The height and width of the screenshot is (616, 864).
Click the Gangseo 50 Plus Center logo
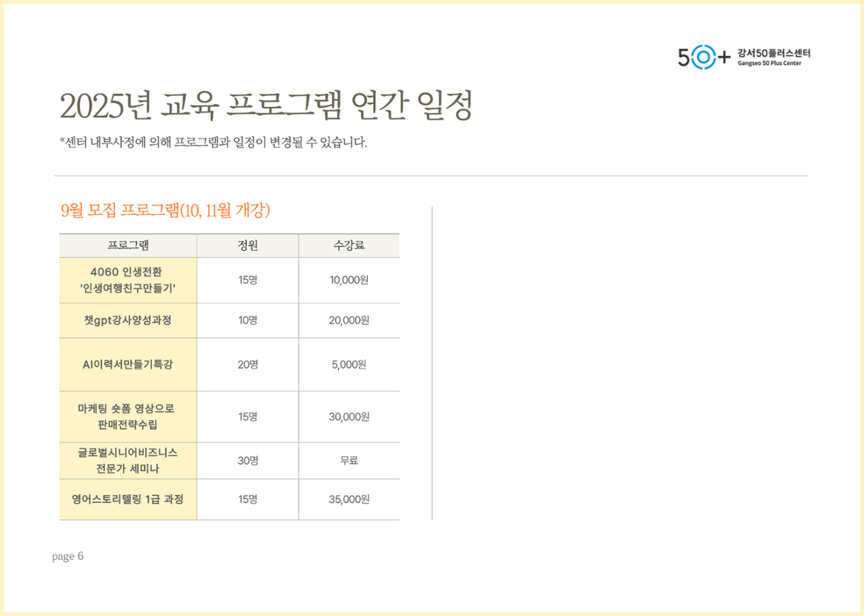click(744, 57)
